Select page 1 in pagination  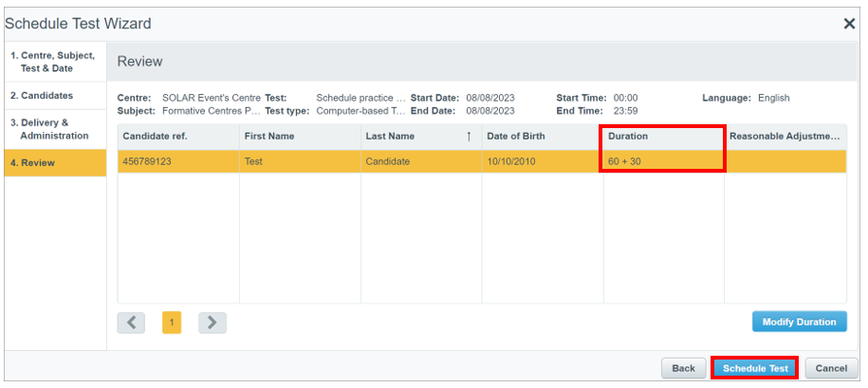172,323
